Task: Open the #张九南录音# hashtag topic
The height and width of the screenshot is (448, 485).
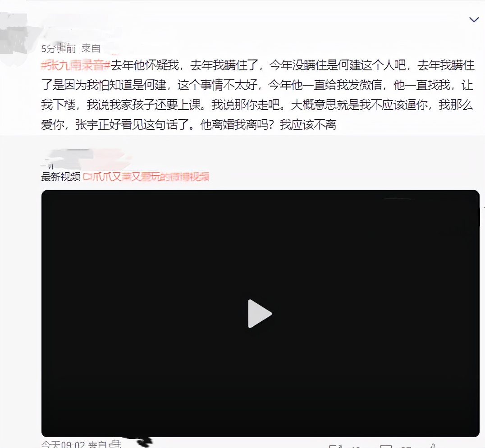Action: (76, 65)
